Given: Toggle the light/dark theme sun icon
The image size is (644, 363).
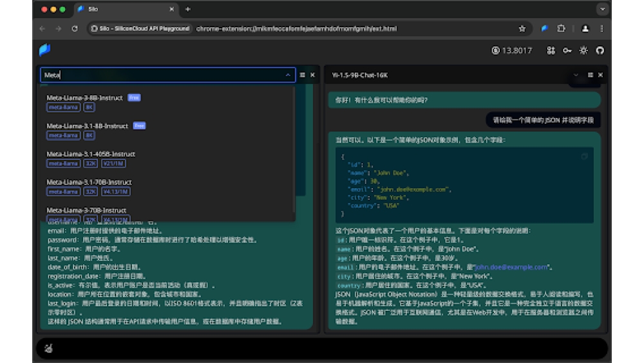Looking at the screenshot, I should (583, 50).
